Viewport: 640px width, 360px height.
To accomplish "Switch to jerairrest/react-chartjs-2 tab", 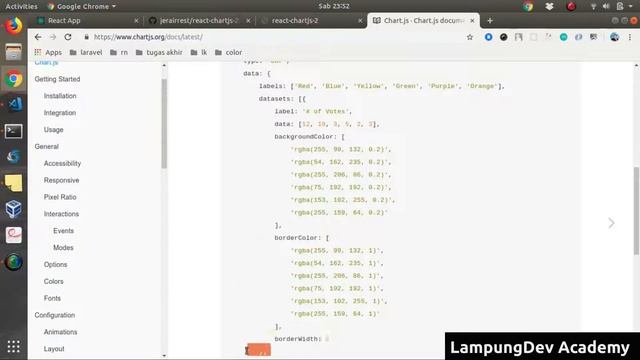I will pos(199,20).
